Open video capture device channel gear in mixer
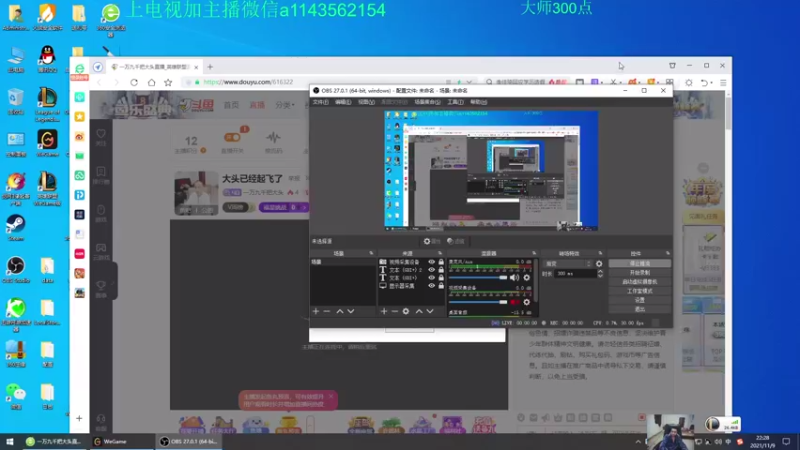The image size is (800, 450). pyautogui.click(x=527, y=302)
